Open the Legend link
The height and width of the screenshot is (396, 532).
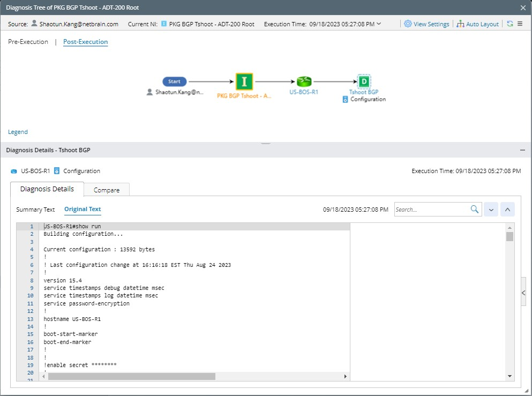(x=18, y=132)
